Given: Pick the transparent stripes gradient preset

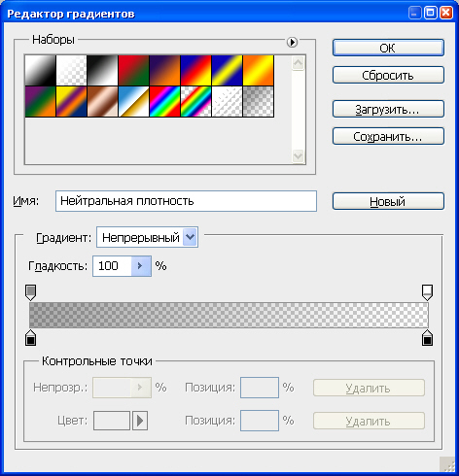Looking at the screenshot, I should pos(228,101).
